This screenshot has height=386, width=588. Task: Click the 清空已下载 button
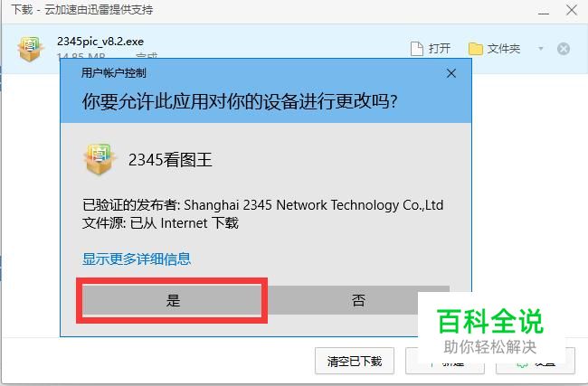click(x=355, y=361)
